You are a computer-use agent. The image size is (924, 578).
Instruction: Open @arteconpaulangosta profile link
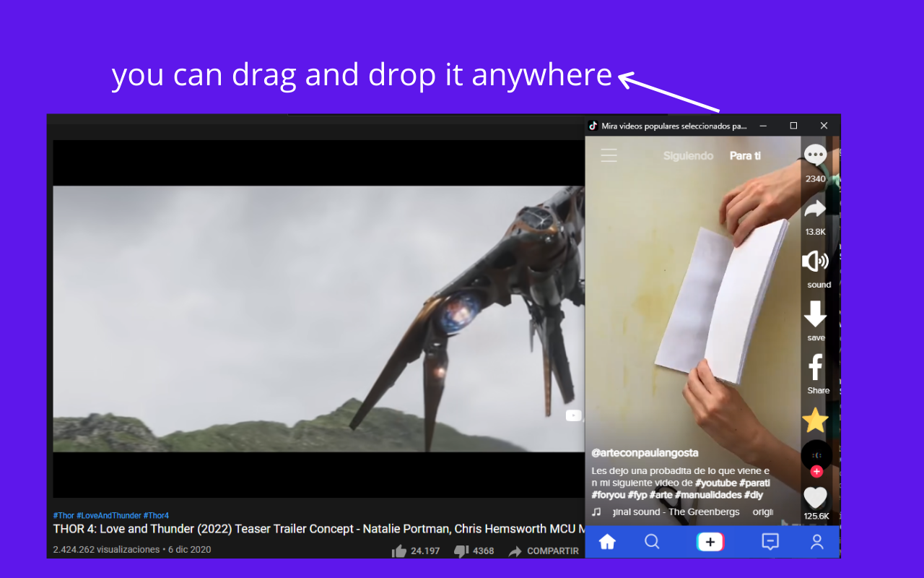point(645,453)
